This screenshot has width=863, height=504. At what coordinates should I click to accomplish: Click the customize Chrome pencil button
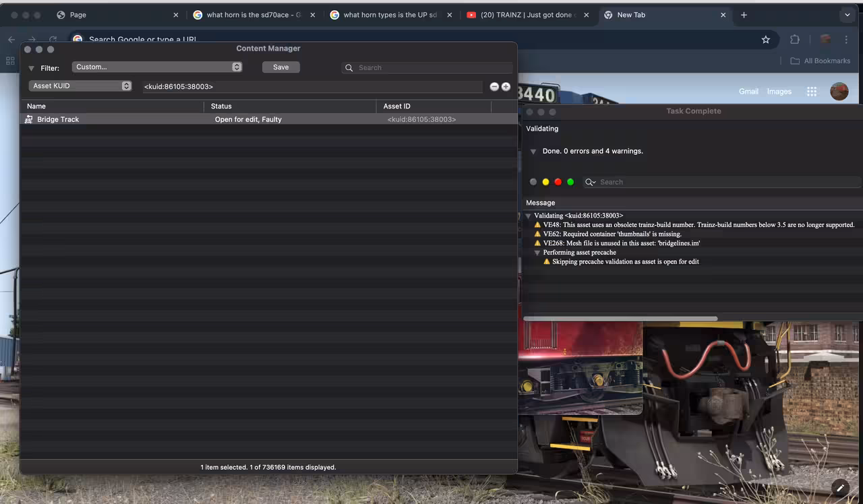pyautogui.click(x=840, y=488)
